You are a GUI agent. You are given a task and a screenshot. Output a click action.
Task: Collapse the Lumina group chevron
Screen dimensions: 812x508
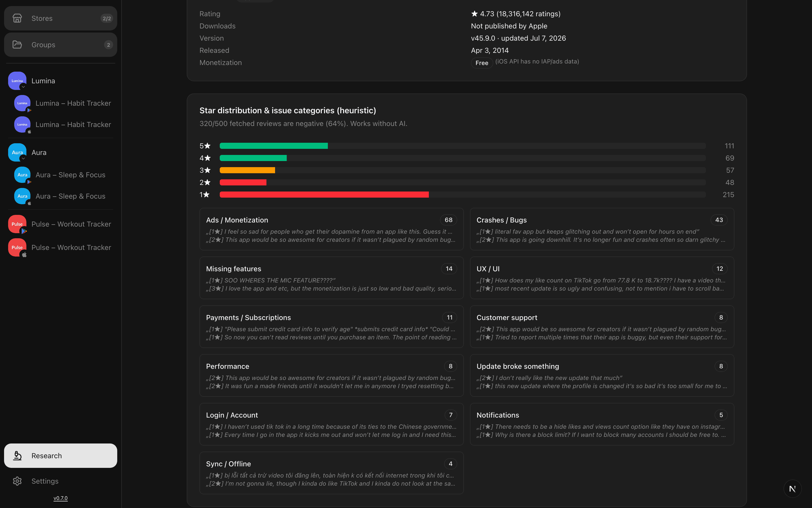tap(23, 87)
